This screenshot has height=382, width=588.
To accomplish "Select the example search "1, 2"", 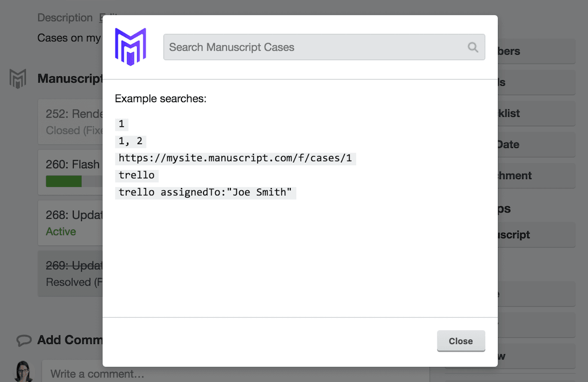I will point(131,141).
